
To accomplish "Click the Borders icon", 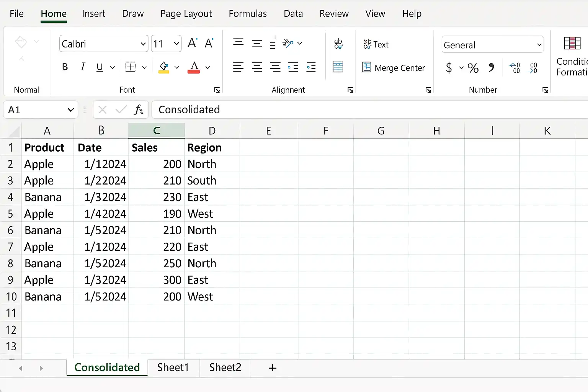I will 131,67.
